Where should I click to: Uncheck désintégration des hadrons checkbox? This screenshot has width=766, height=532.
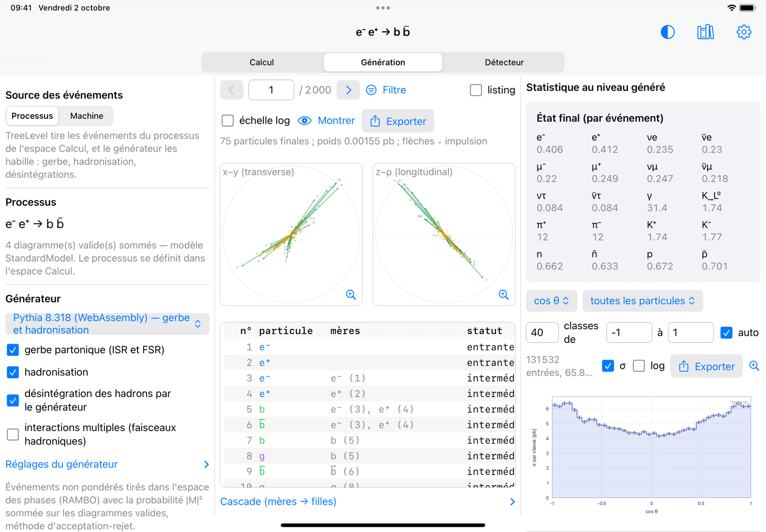coord(13,400)
